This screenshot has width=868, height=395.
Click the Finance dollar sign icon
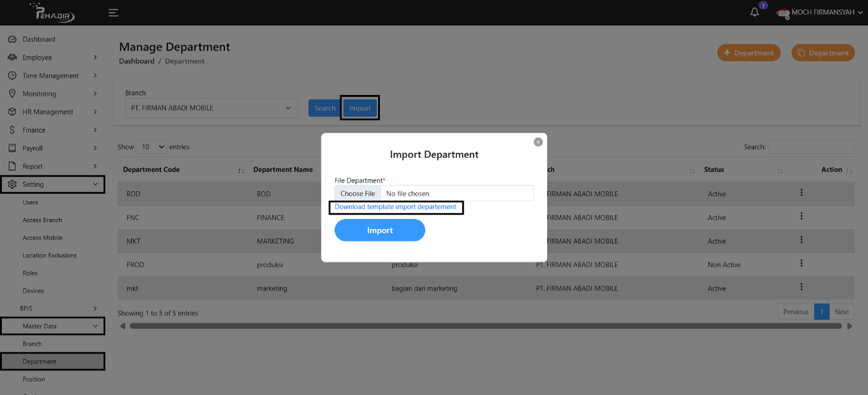[x=12, y=130]
